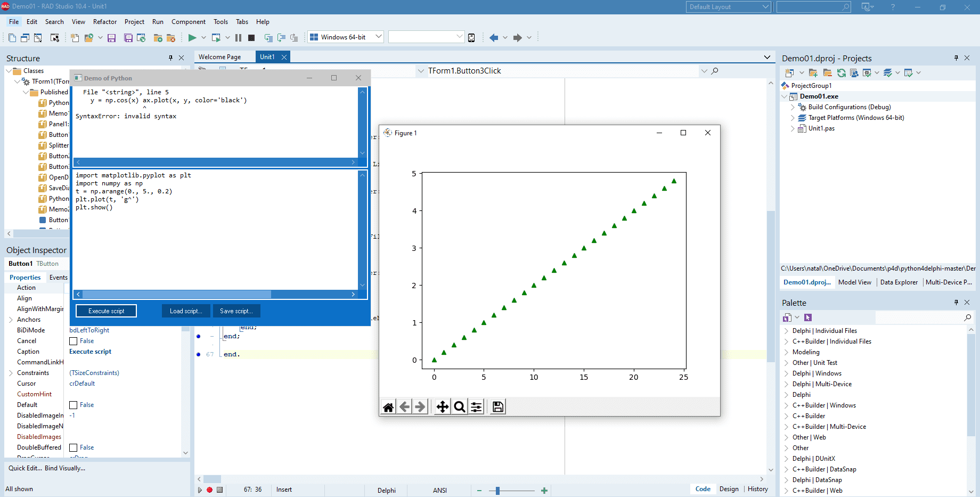Select the Zoom tool in Figure 1 window

coord(459,406)
